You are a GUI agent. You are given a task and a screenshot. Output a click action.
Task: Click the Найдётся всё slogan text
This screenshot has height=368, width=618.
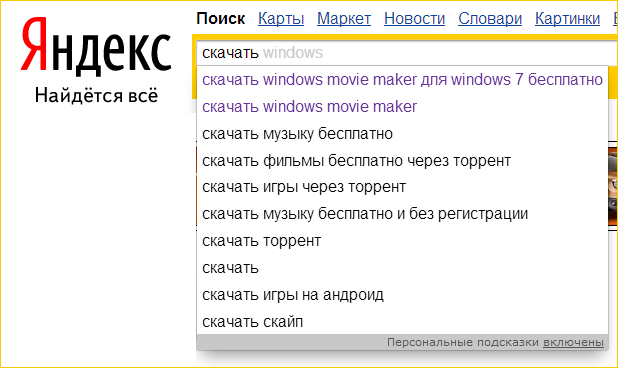pos(96,95)
